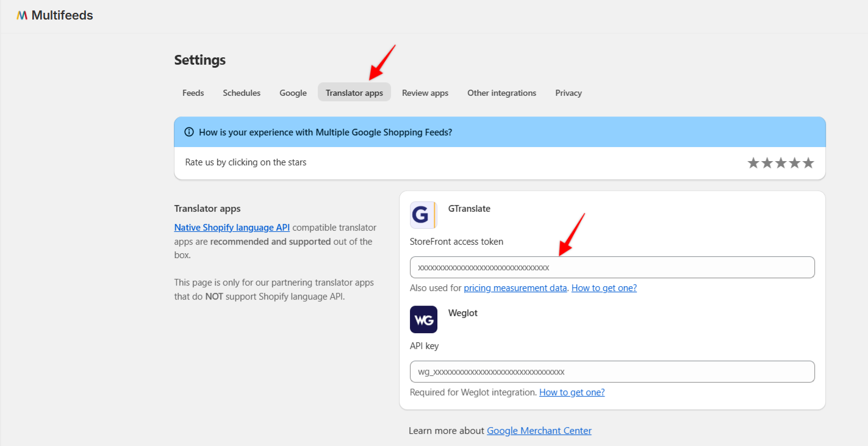868x446 pixels.
Task: Click the Settings page heading
Action: (x=200, y=60)
